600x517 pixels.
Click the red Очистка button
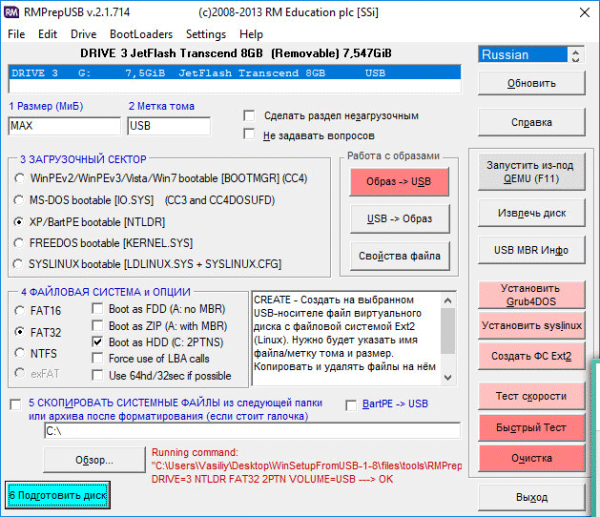532,458
